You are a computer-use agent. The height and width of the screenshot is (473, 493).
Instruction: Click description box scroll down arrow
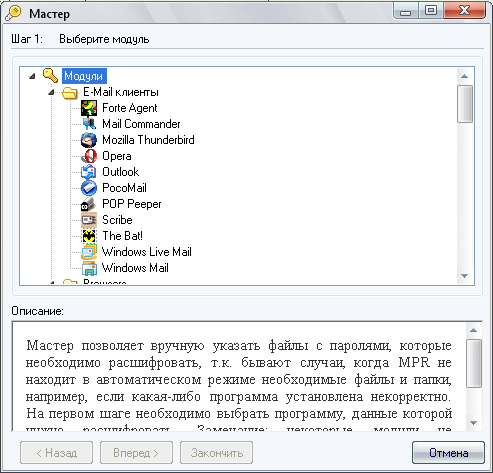pyautogui.click(x=473, y=423)
